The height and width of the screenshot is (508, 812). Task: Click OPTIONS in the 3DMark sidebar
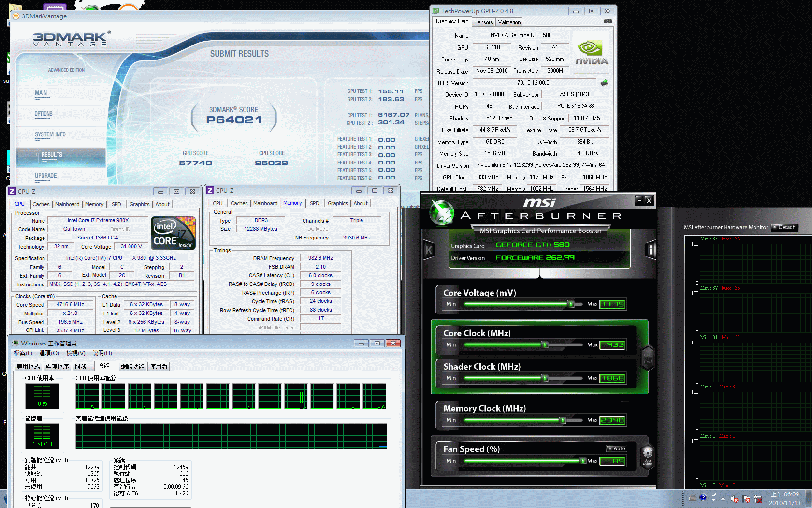[x=43, y=114]
